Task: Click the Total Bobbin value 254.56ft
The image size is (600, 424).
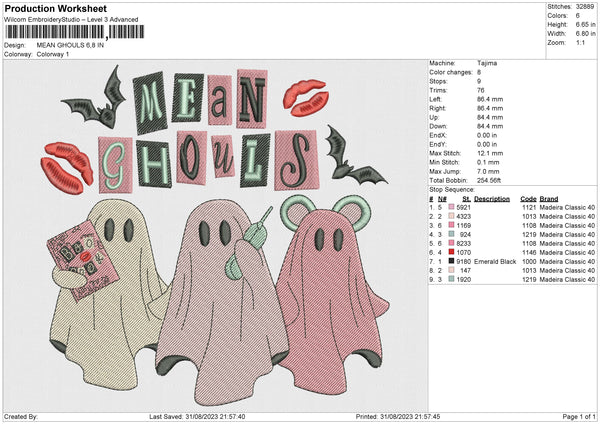Action: click(x=489, y=180)
